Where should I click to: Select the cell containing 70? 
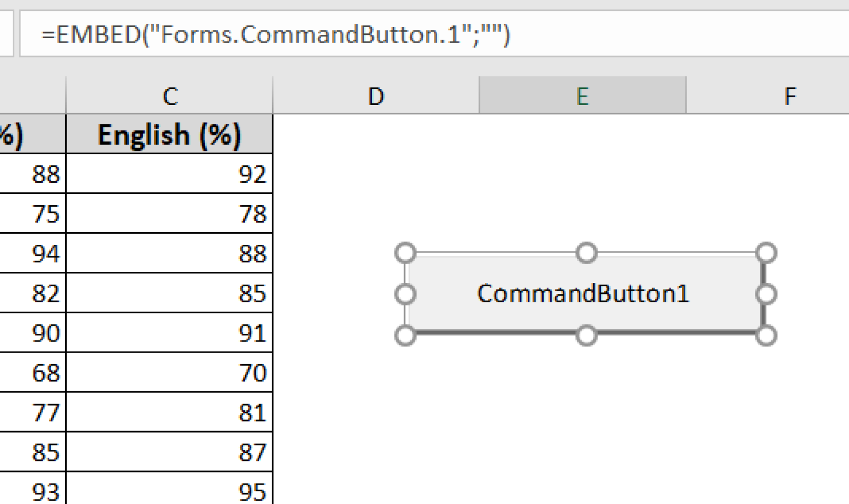tap(169, 373)
